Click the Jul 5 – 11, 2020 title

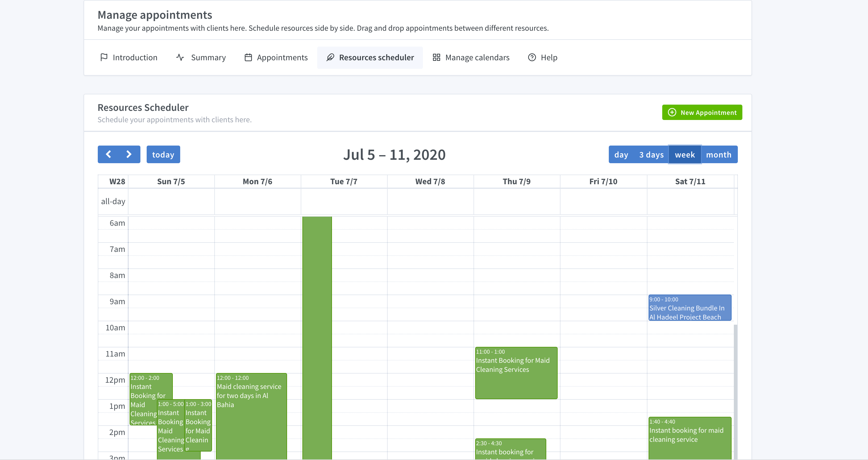[394, 155]
